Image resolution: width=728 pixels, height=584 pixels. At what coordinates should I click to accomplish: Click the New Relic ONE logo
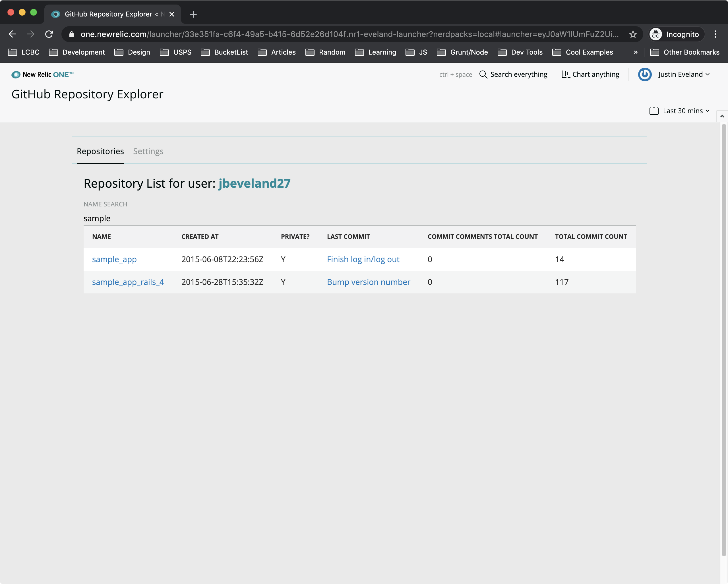(43, 74)
